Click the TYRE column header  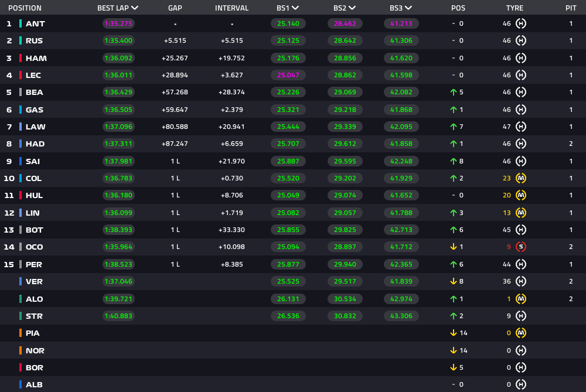pyautogui.click(x=515, y=8)
